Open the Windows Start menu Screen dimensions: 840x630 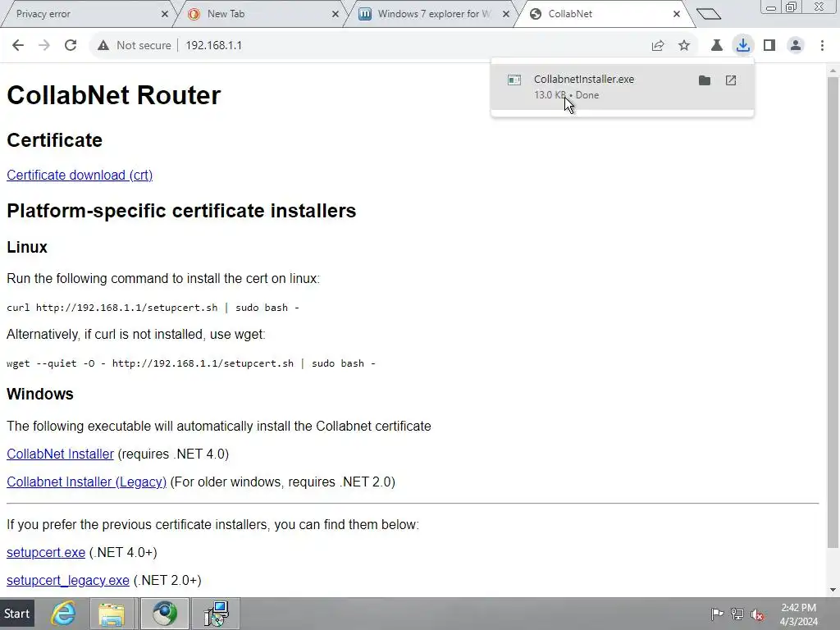pos(17,614)
